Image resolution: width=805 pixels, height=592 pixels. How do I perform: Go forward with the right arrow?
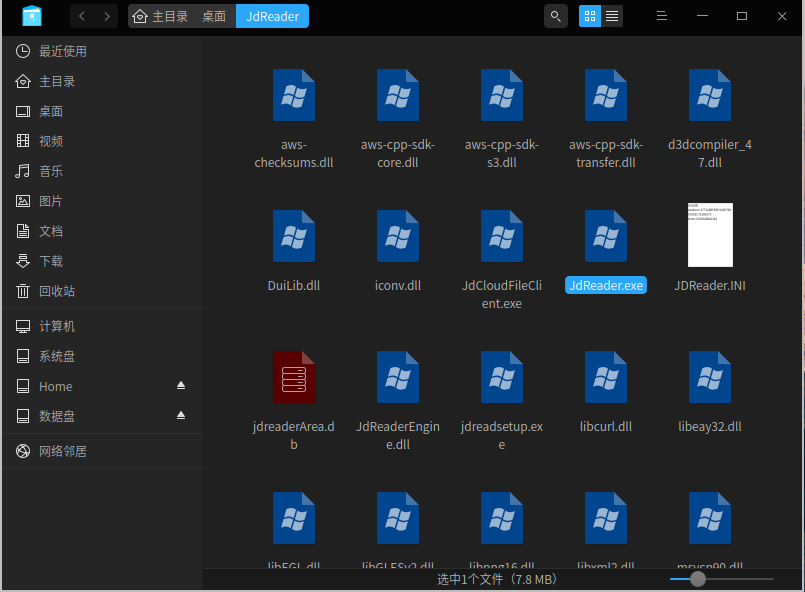[x=107, y=16]
